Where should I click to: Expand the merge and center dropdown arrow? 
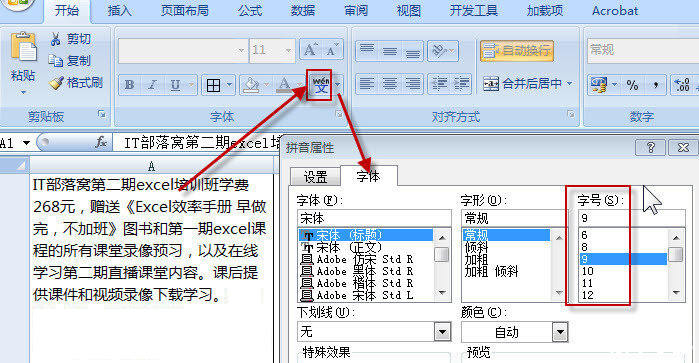click(x=569, y=83)
